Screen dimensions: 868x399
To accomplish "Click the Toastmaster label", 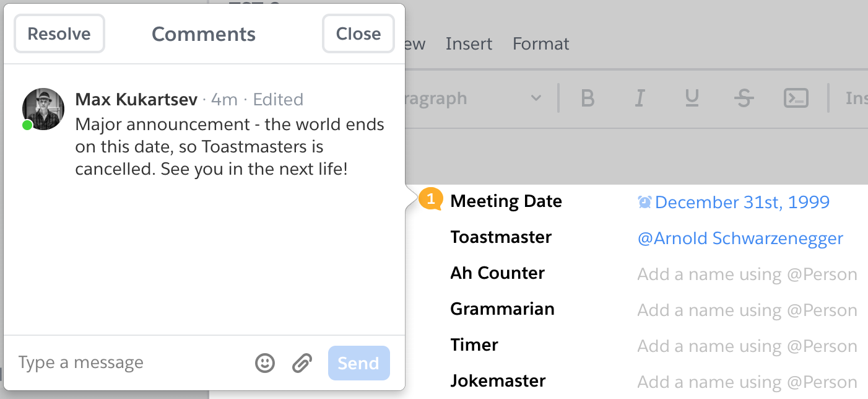I will coord(501,237).
